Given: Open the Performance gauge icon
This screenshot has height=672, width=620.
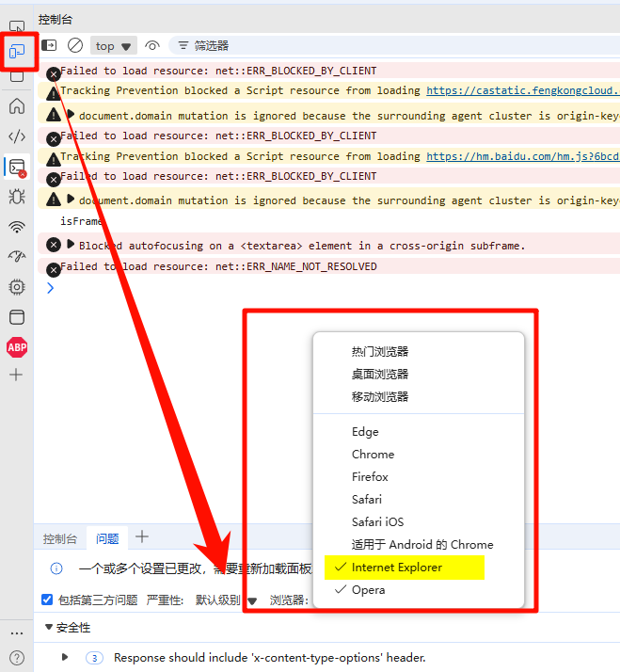Looking at the screenshot, I should click(17, 257).
